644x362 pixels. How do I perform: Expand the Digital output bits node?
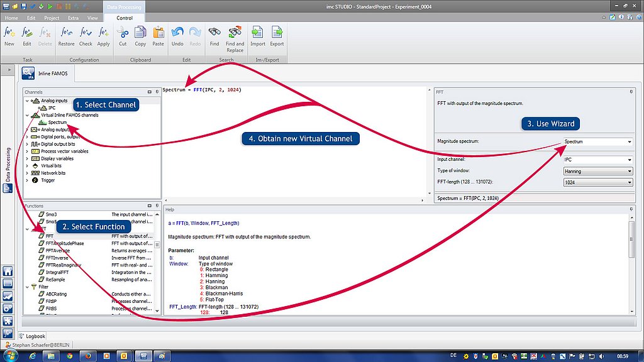click(x=27, y=144)
